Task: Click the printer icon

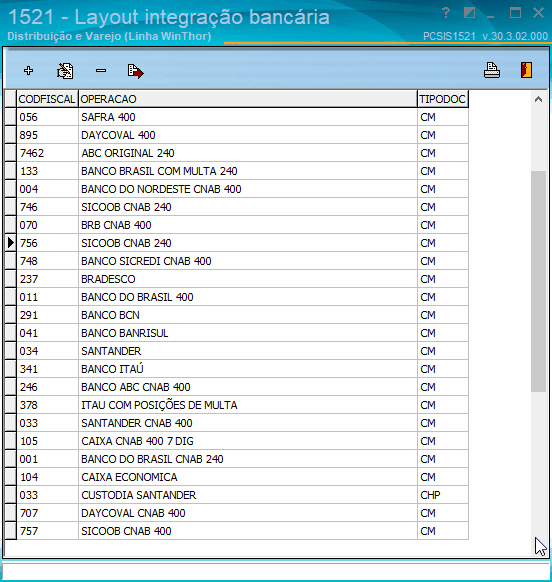Action: [x=492, y=70]
